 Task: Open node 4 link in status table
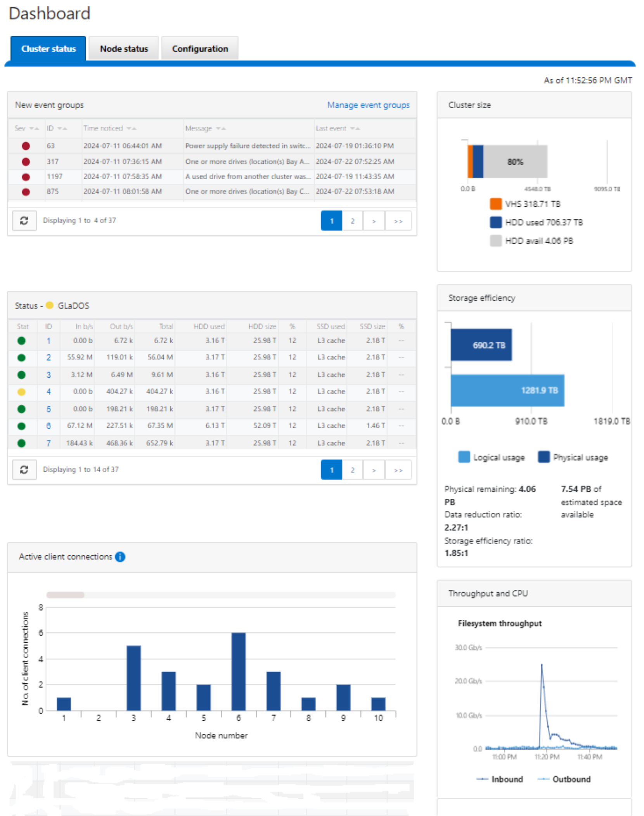tap(48, 392)
